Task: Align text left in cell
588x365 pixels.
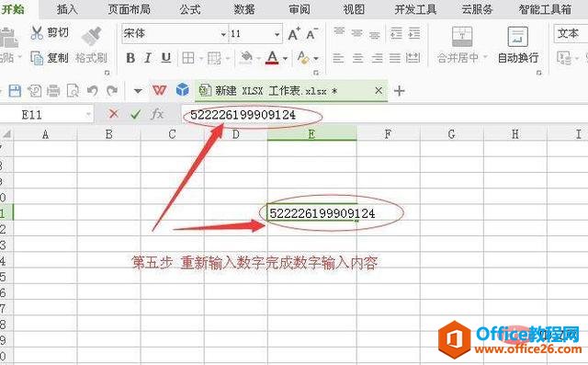Action: tap(338, 58)
